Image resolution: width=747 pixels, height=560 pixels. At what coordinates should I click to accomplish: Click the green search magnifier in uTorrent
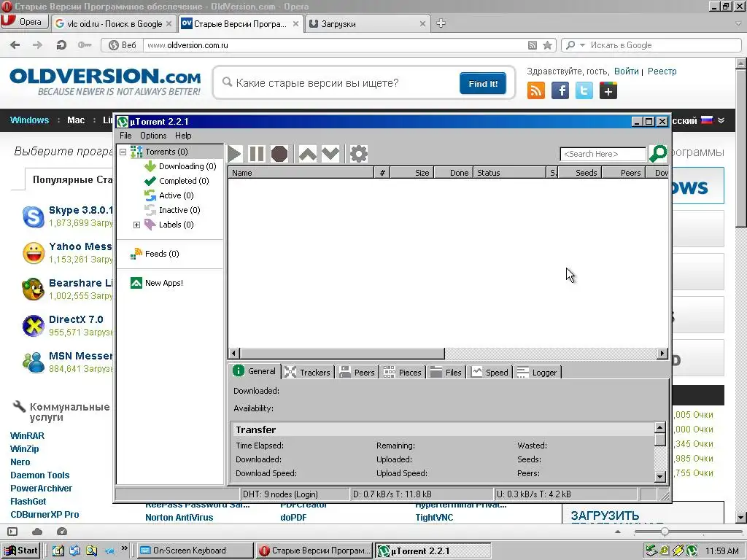pyautogui.click(x=658, y=153)
